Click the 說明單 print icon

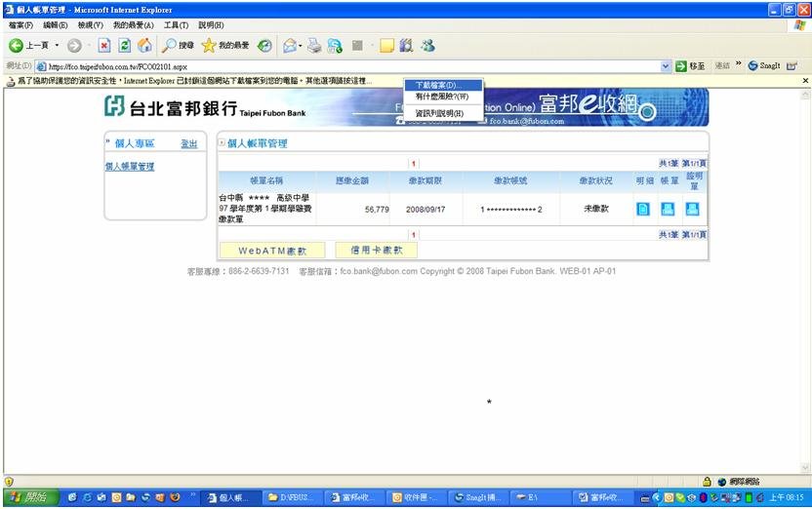[x=692, y=209]
